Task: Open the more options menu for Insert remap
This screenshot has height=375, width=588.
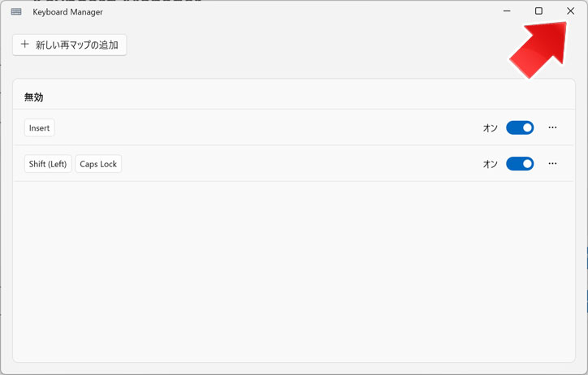Action: click(552, 127)
